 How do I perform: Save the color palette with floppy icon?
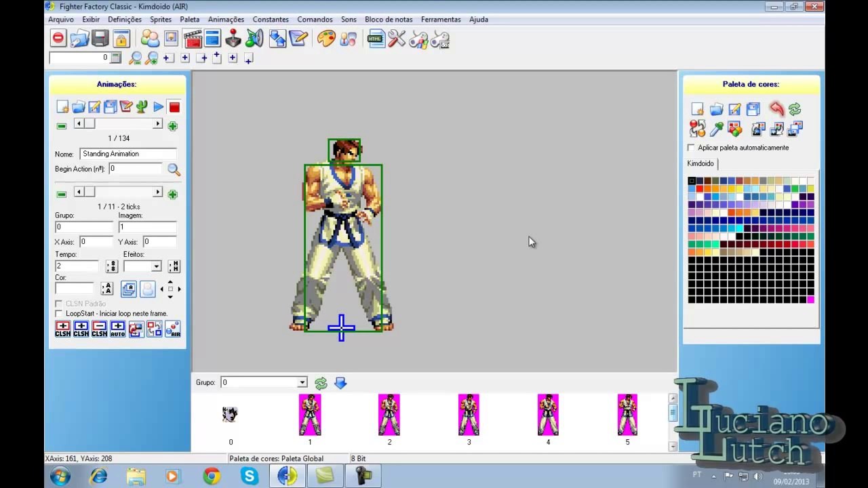753,109
